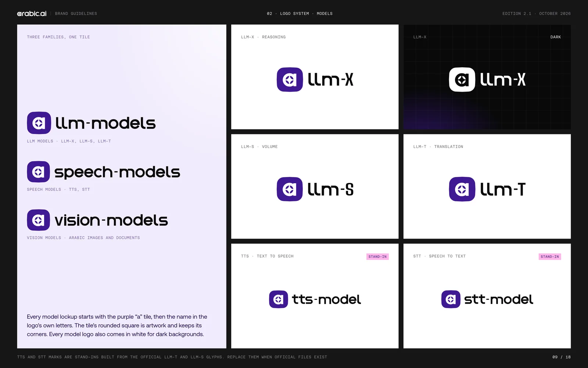Click the purple tile icon in LLM-X Reasoning card
The height and width of the screenshot is (368, 588).
point(290,79)
